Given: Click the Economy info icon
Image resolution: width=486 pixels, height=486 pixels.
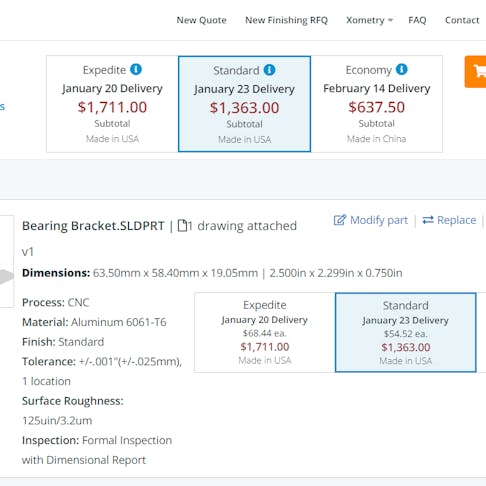Looking at the screenshot, I should 402,69.
